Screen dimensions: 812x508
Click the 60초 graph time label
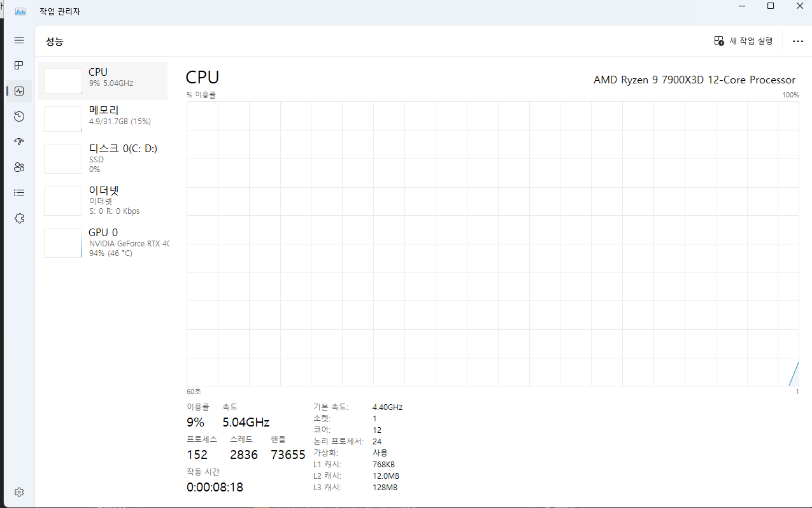tap(194, 391)
